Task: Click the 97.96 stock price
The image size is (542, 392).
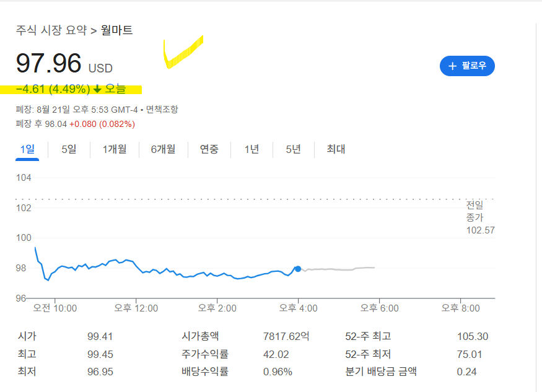Action: 49,63
